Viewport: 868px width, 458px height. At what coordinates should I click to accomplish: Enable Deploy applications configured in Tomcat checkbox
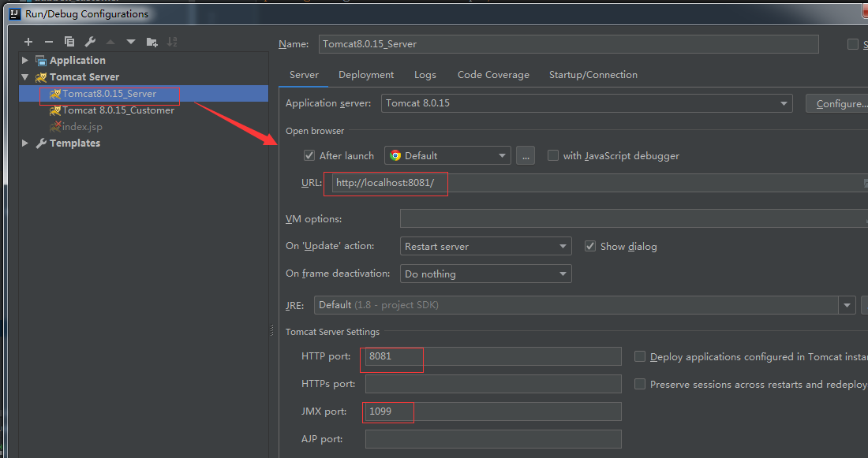click(640, 357)
